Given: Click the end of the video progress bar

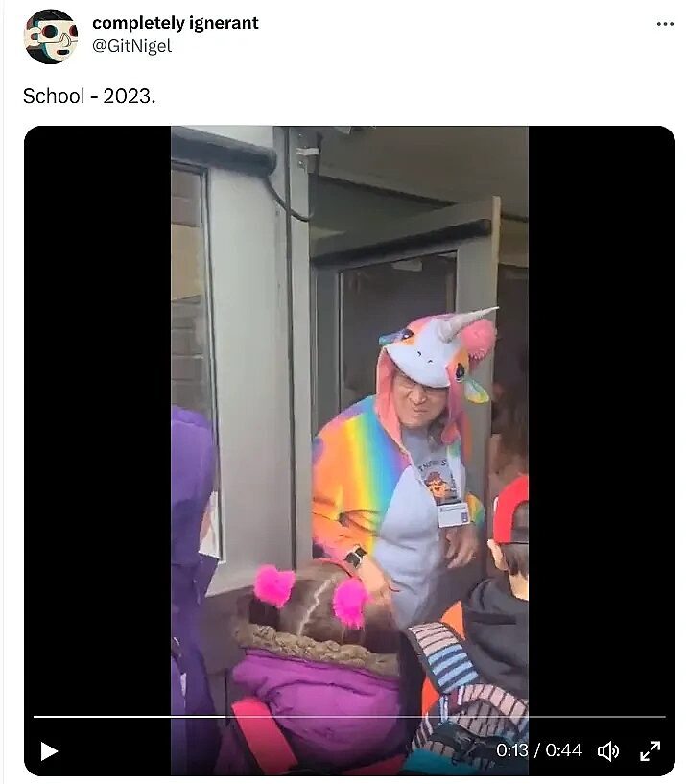Looking at the screenshot, I should tap(664, 717).
